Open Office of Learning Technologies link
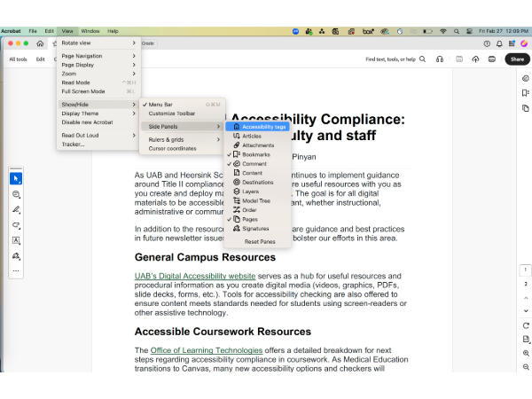 point(207,350)
